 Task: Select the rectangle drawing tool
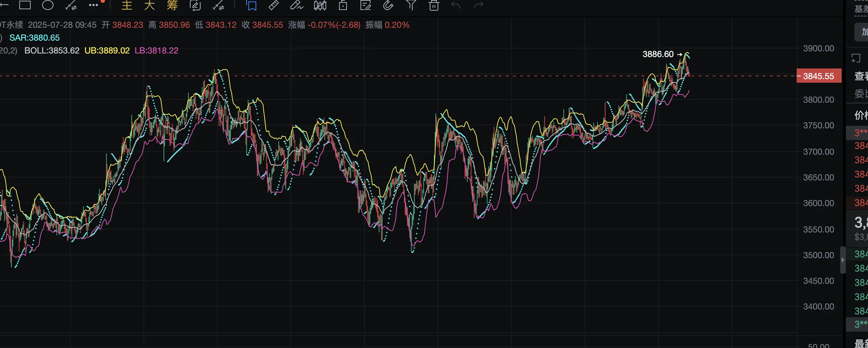[x=25, y=5]
